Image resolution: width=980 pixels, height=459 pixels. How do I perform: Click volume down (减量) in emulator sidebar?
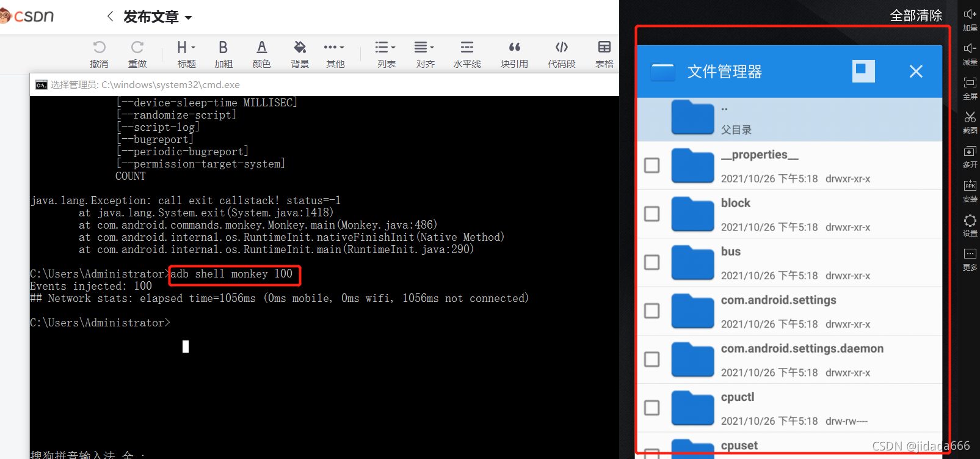point(970,48)
